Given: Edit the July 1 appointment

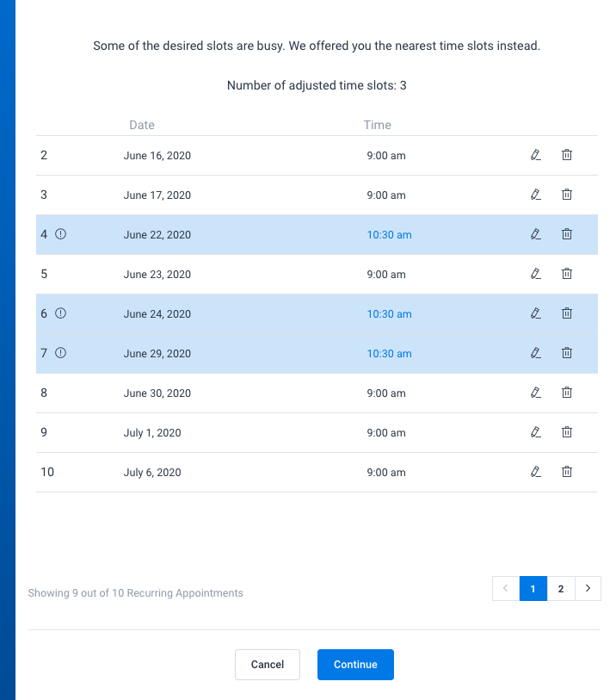Looking at the screenshot, I should click(x=535, y=432).
